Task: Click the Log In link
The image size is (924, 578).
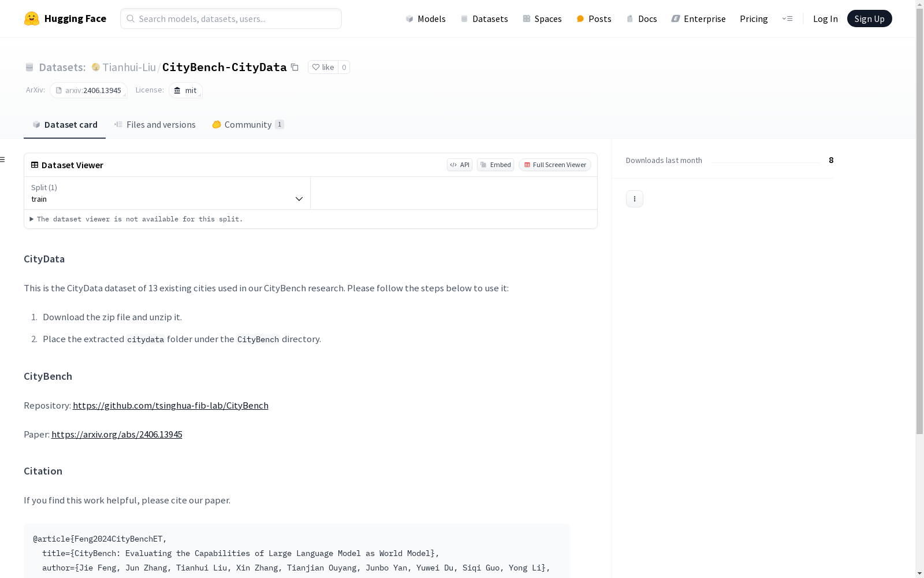Action: 825,18
